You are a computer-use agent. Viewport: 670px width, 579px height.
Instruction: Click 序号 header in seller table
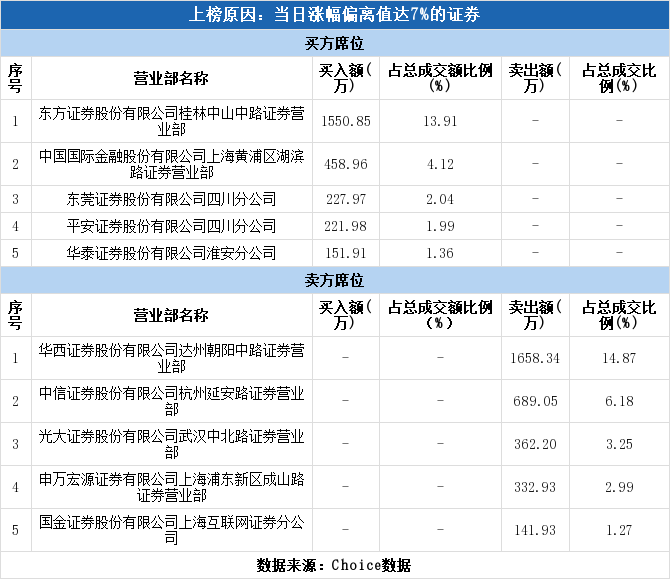click(x=15, y=315)
